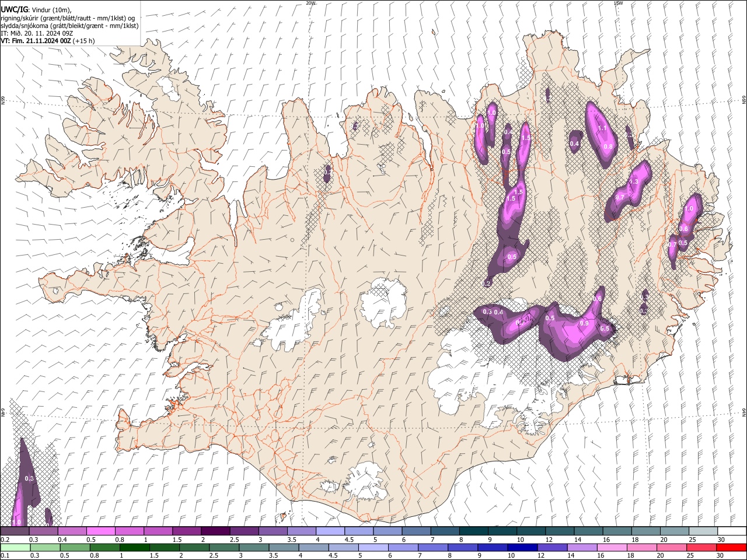Viewport: 747px width, 560px height.
Task: Select palest green rain swatch starting at 0.1
Action: [15, 548]
